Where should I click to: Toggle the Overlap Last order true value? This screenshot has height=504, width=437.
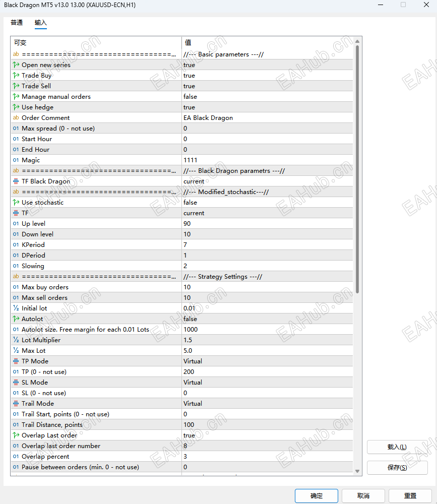267,435
